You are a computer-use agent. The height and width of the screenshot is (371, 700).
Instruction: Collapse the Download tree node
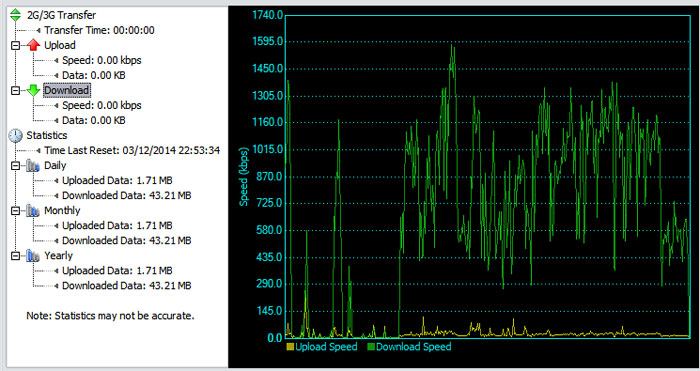[16, 90]
